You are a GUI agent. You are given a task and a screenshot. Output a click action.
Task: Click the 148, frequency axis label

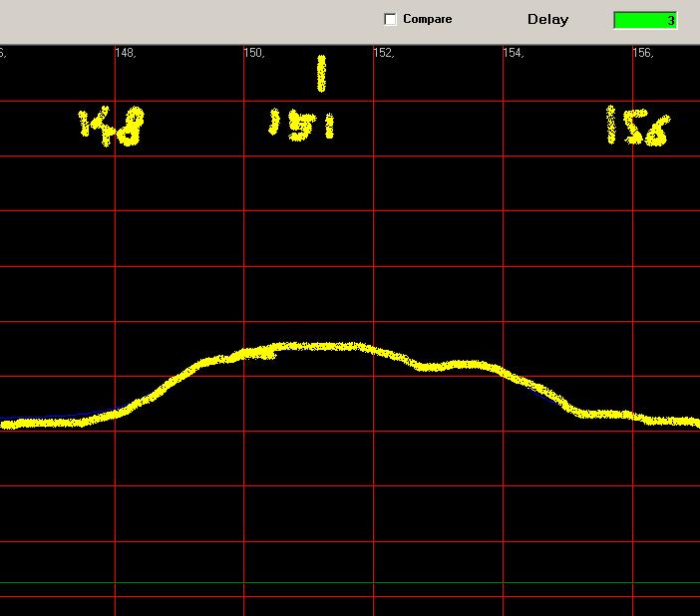pyautogui.click(x=125, y=53)
